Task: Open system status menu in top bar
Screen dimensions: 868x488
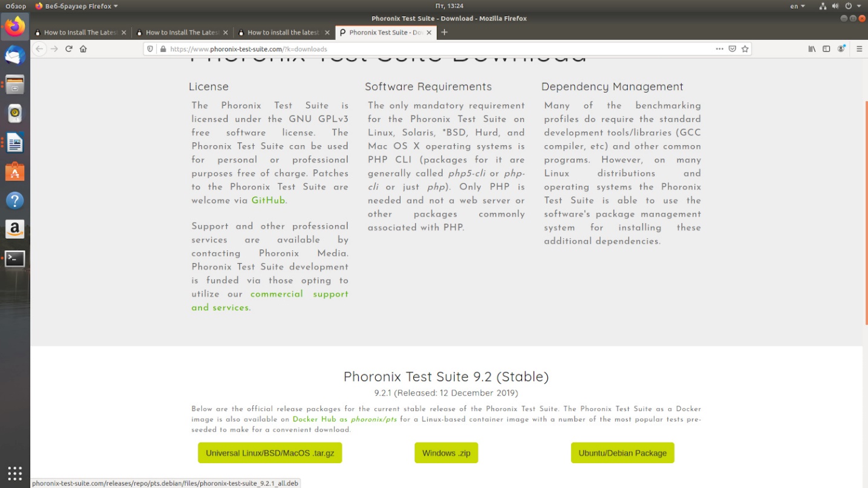Action: coord(840,6)
